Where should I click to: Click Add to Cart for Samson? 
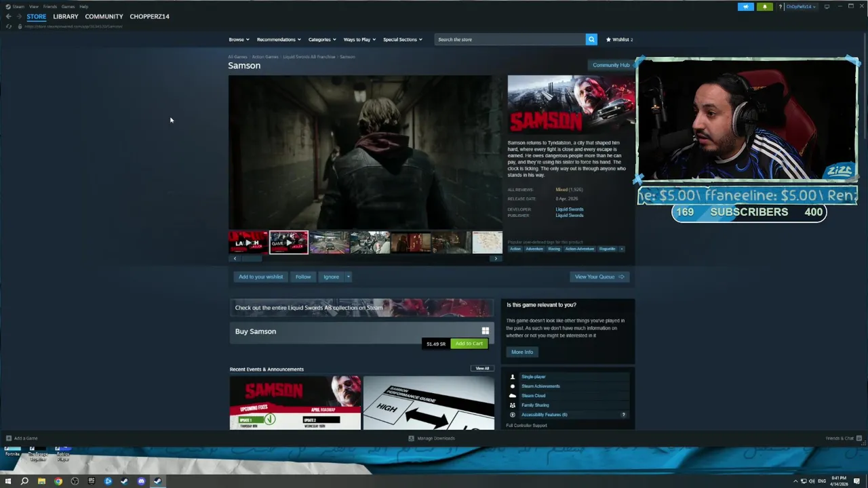[x=469, y=344]
